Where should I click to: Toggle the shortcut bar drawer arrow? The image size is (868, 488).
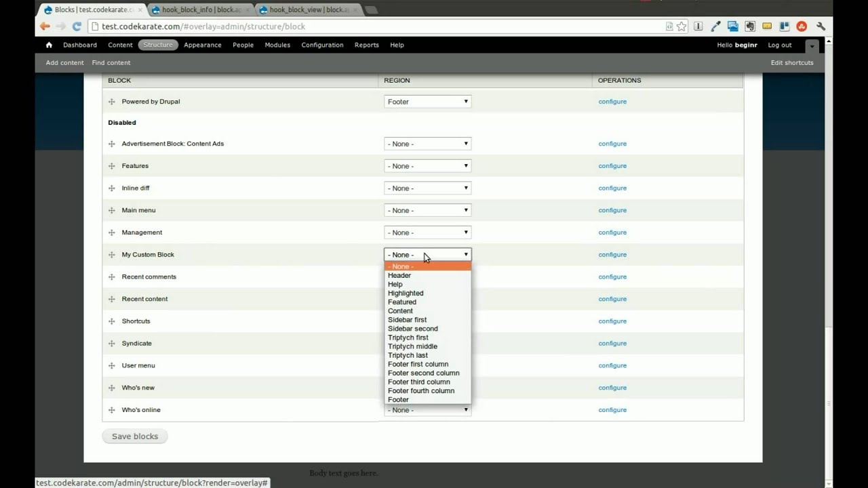coord(812,45)
